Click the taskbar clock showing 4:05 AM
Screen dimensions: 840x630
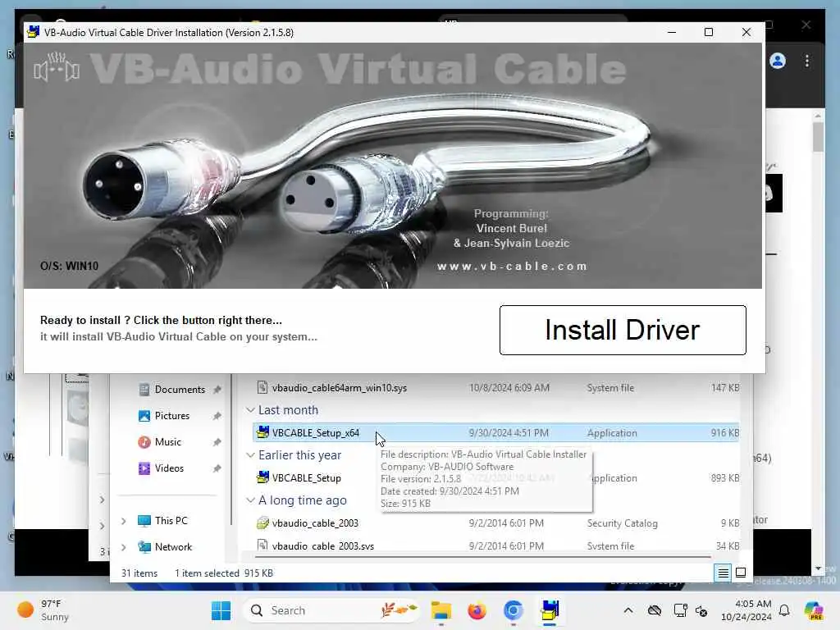pos(746,610)
